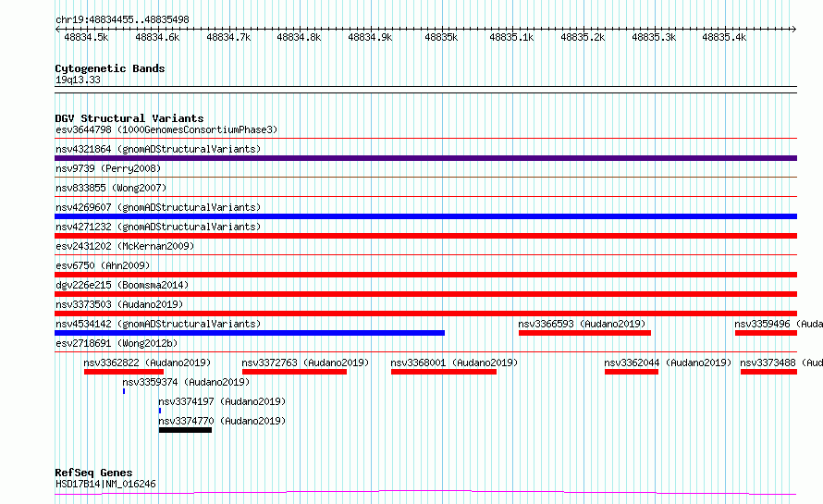
Task: Click the blue nsv4534142 gnomAD variant bar
Action: [250, 333]
